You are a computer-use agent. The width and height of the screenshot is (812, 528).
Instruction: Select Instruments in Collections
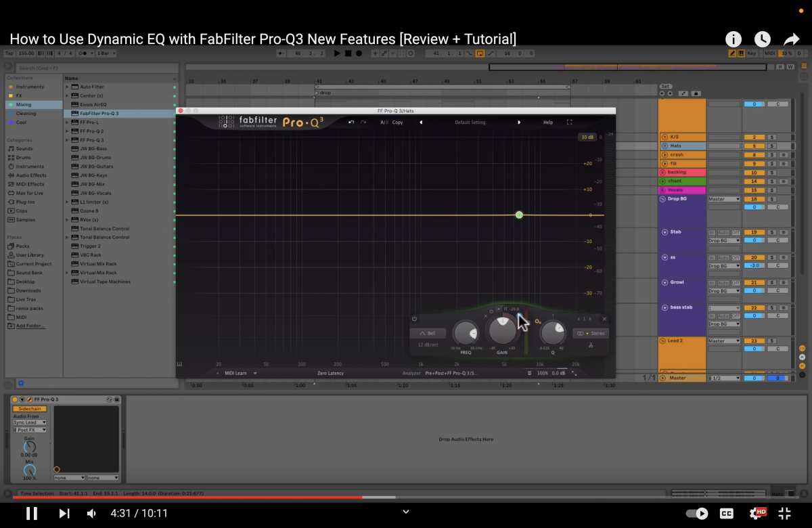tap(30, 87)
